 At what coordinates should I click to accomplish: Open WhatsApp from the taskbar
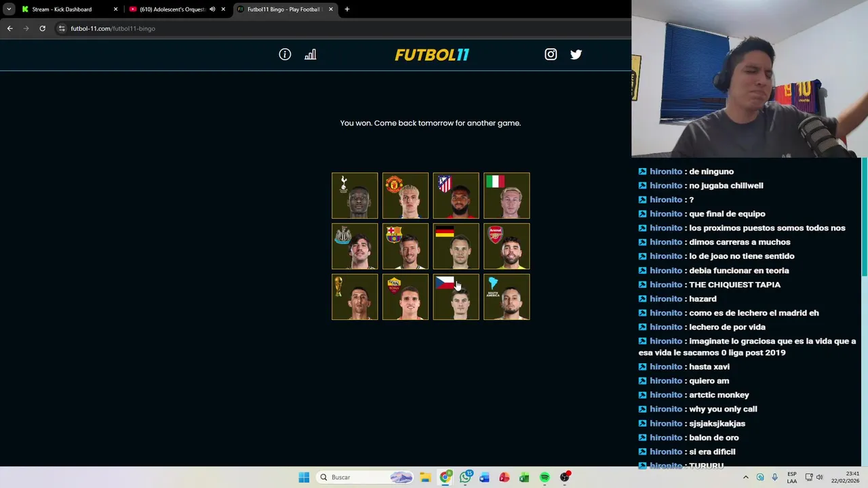465,477
